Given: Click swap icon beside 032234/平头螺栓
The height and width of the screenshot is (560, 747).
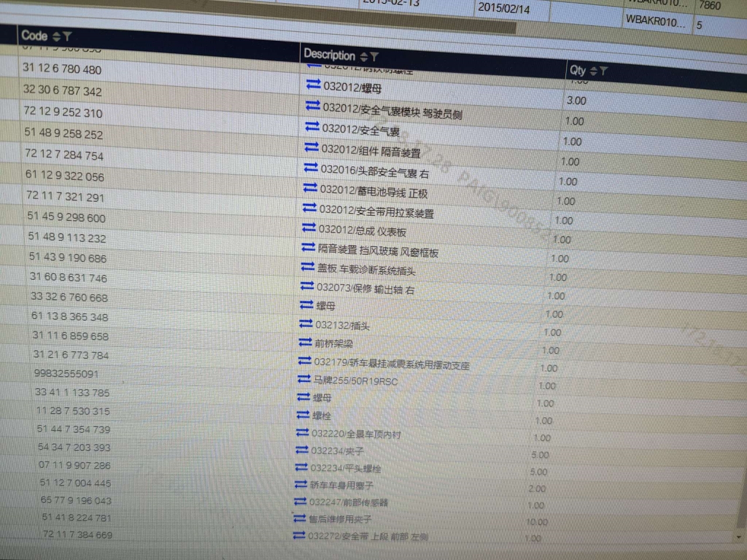Looking at the screenshot, I should [x=302, y=467].
